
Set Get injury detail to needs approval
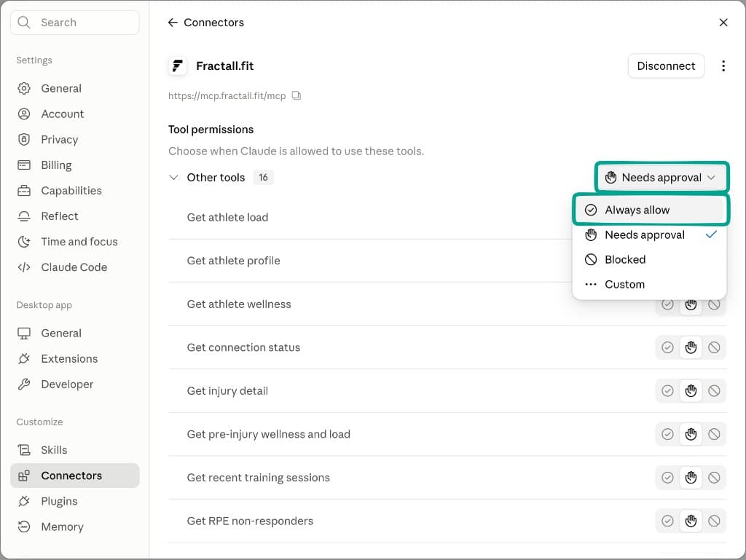point(691,391)
